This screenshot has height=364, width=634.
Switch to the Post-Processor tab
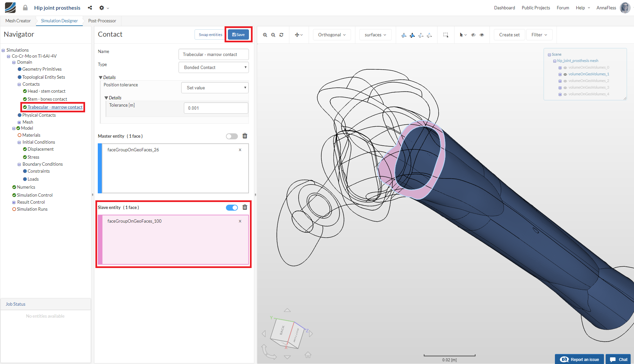(x=102, y=21)
